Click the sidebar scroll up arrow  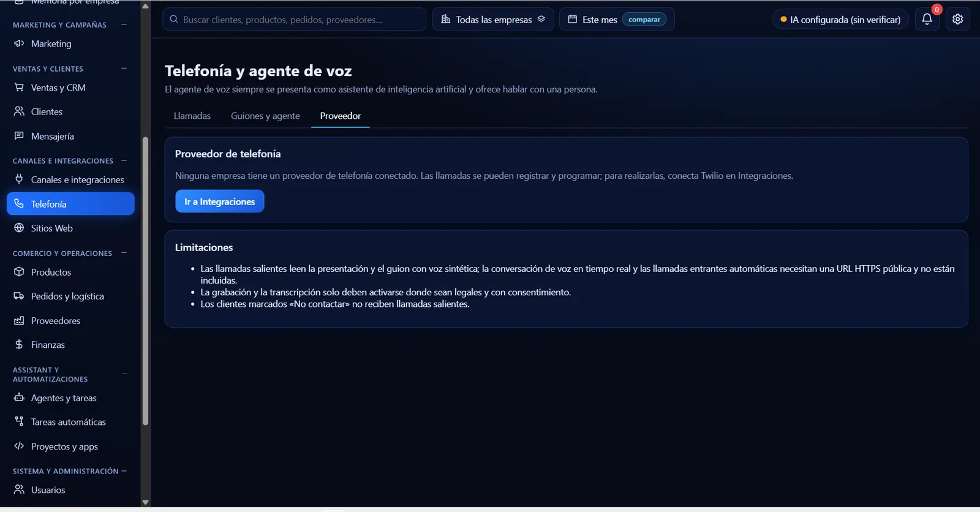coord(145,6)
